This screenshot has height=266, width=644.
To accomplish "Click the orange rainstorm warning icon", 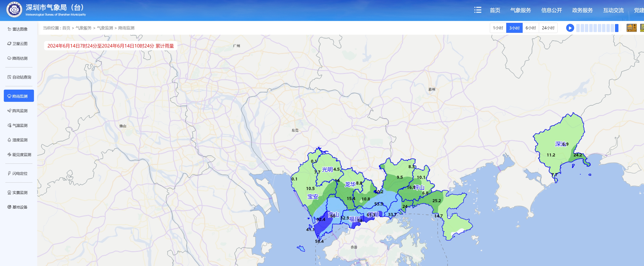I will click(631, 28).
